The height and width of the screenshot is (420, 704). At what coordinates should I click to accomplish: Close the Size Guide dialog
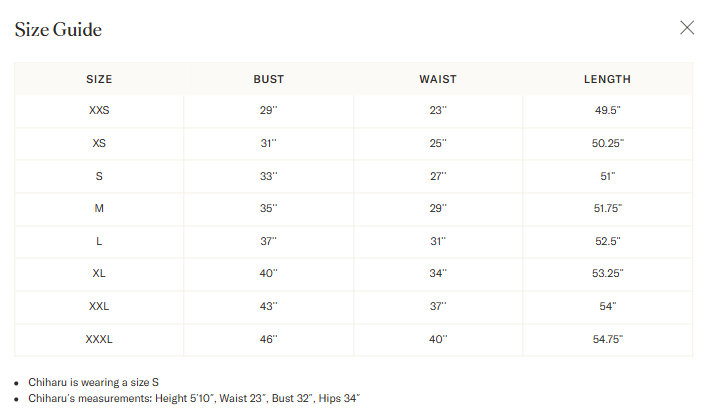687,28
